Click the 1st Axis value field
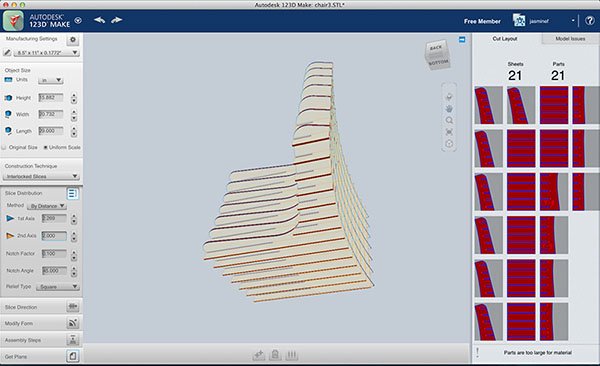 click(x=54, y=218)
